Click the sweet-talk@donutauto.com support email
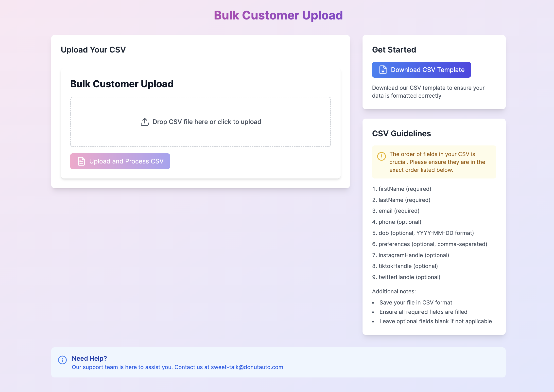 (247, 367)
